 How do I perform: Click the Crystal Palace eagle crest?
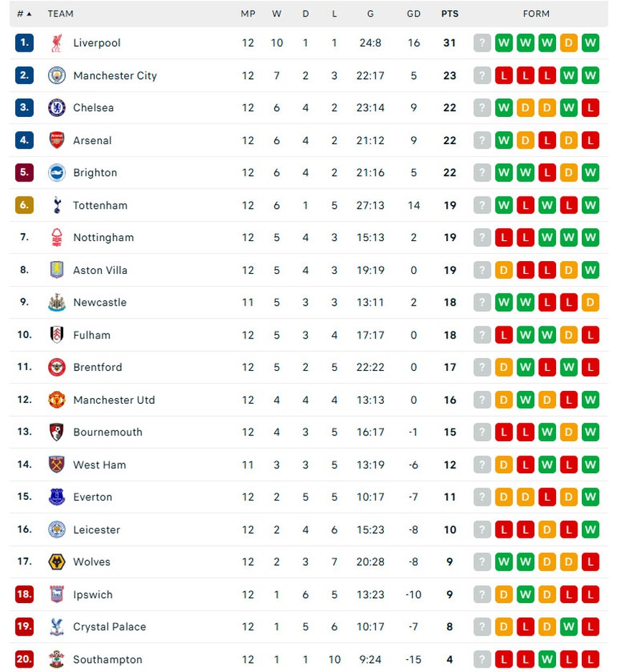(x=57, y=627)
